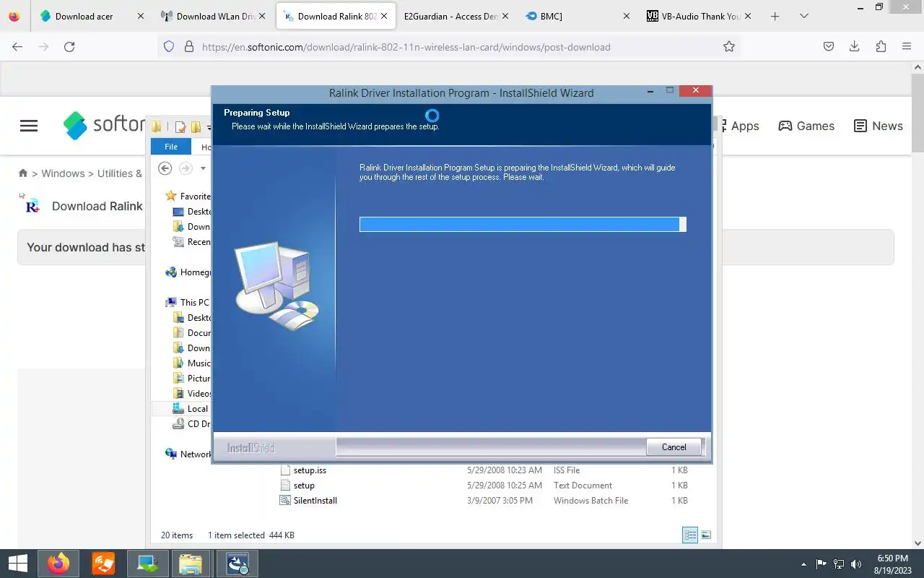Viewport: 924px width, 578px height.
Task: Open Softonic News section
Action: coord(879,126)
